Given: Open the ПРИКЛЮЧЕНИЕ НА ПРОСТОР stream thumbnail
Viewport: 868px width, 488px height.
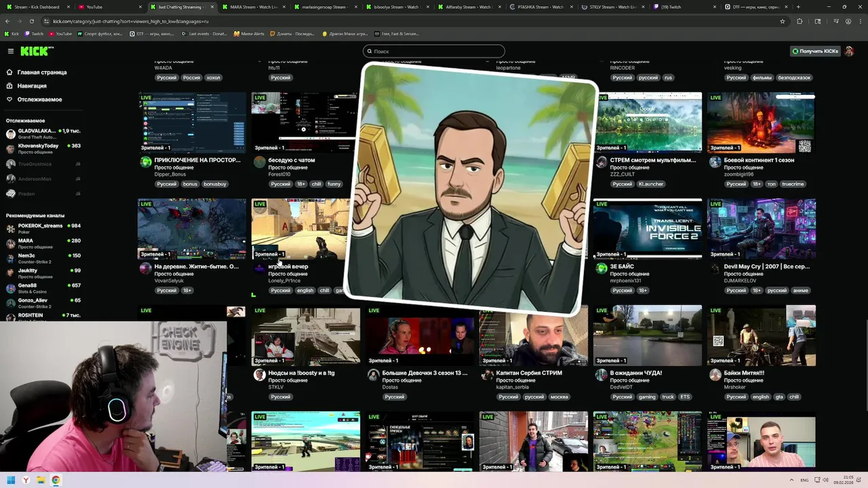Looking at the screenshot, I should click(x=192, y=122).
